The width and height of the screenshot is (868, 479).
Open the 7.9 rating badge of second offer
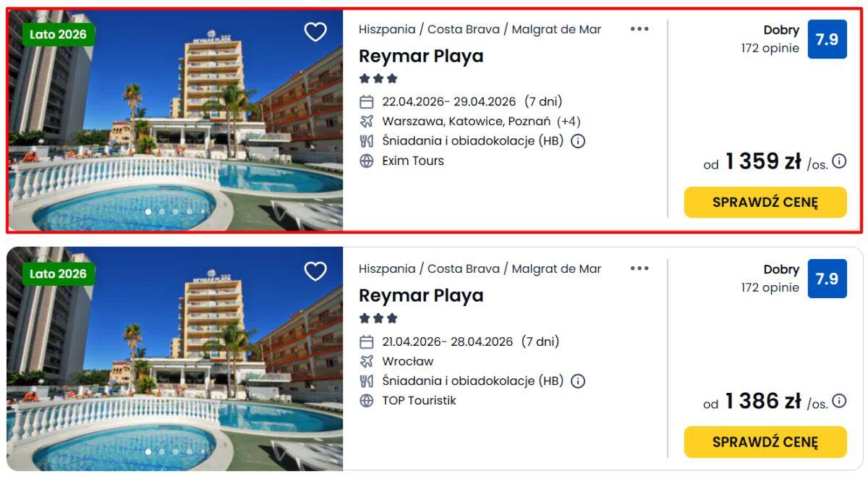pyautogui.click(x=827, y=279)
